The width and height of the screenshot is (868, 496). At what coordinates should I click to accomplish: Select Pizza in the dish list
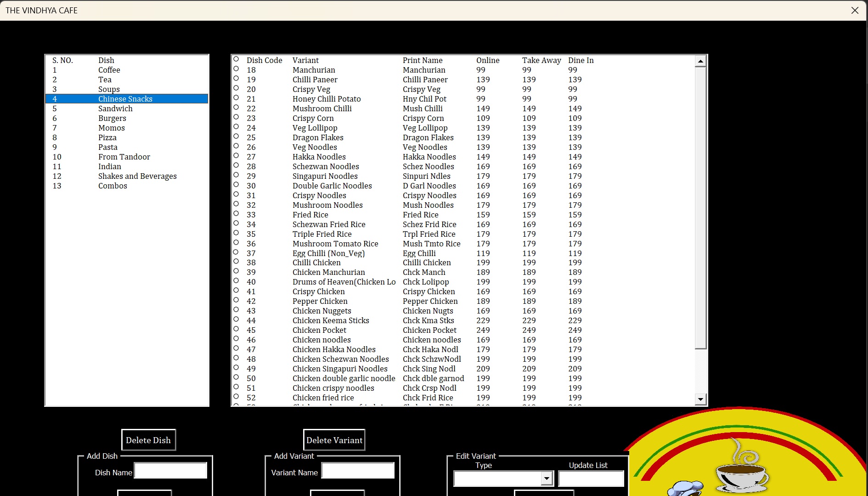(x=107, y=137)
